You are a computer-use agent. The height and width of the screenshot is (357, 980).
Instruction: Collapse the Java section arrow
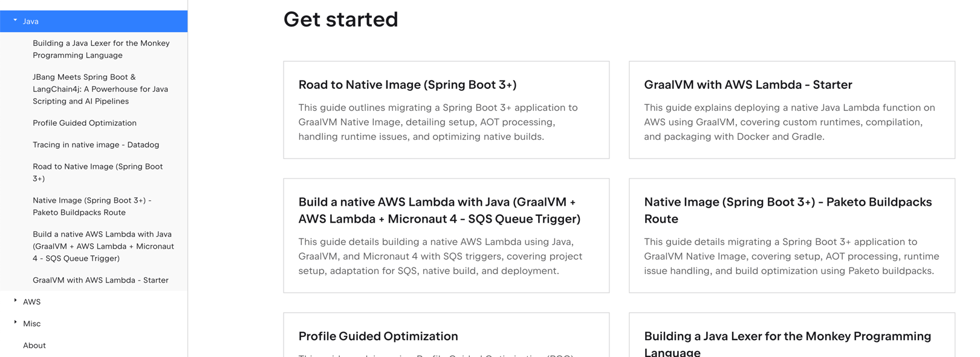tap(15, 21)
